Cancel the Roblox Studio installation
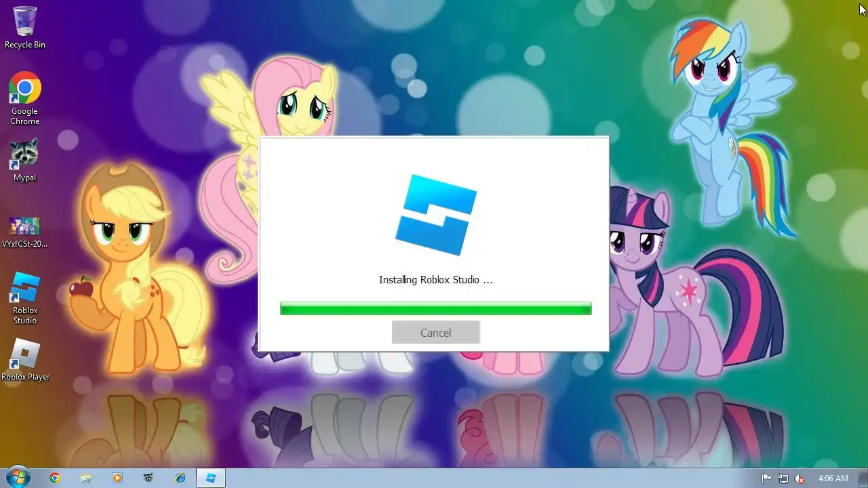Image resolution: width=868 pixels, height=488 pixels. [x=435, y=332]
